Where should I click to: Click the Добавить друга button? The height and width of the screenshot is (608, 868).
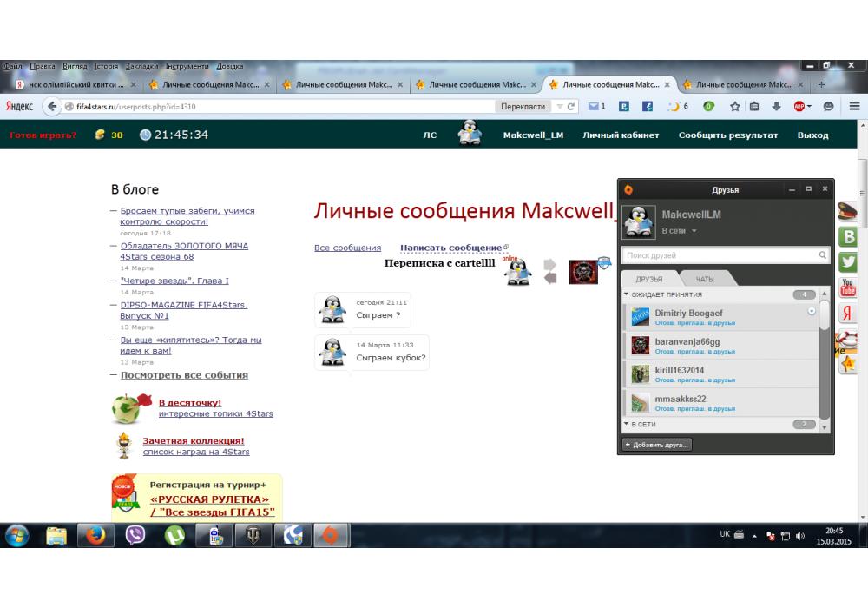(656, 445)
